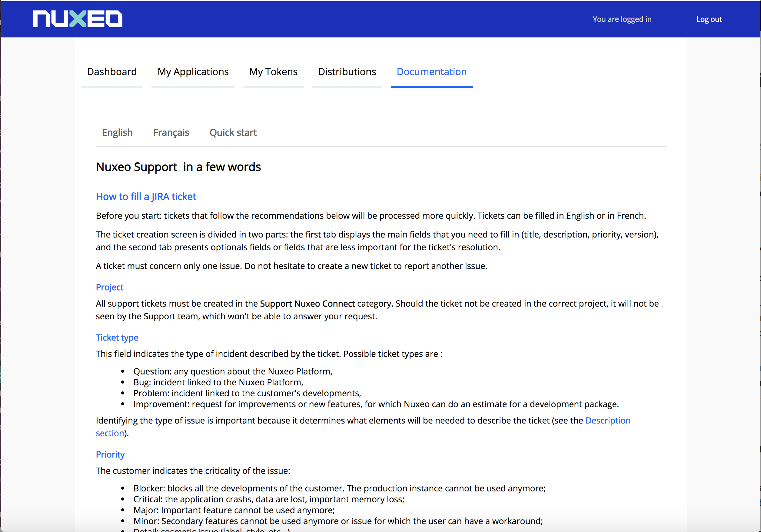Click the 'A ticket must concern only one issue' sentence
Image resolution: width=761 pixels, height=532 pixels.
click(x=291, y=266)
